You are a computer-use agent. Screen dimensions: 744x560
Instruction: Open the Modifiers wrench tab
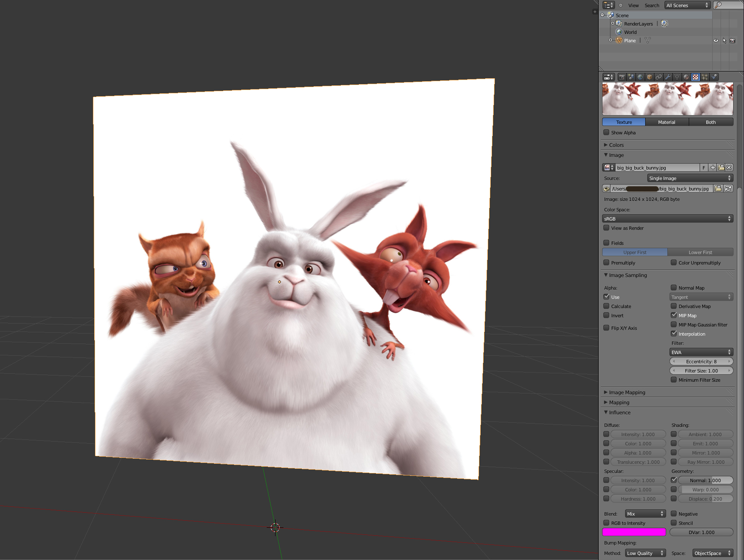pos(668,77)
